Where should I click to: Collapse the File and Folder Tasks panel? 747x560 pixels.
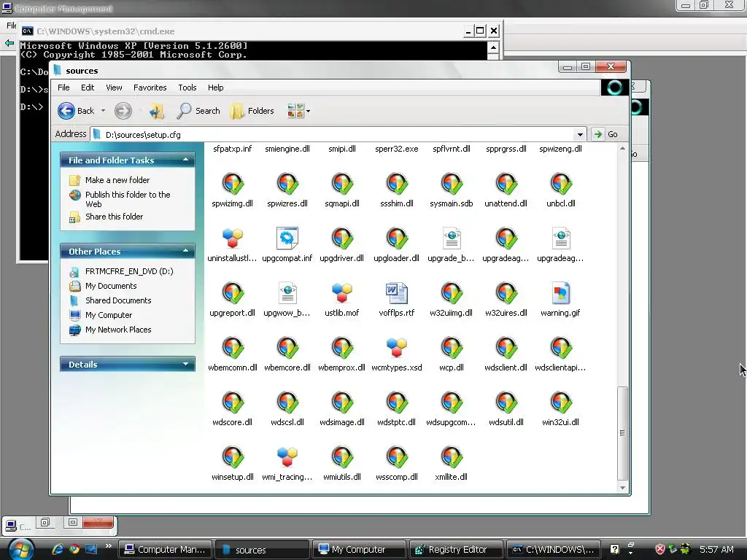coord(186,160)
